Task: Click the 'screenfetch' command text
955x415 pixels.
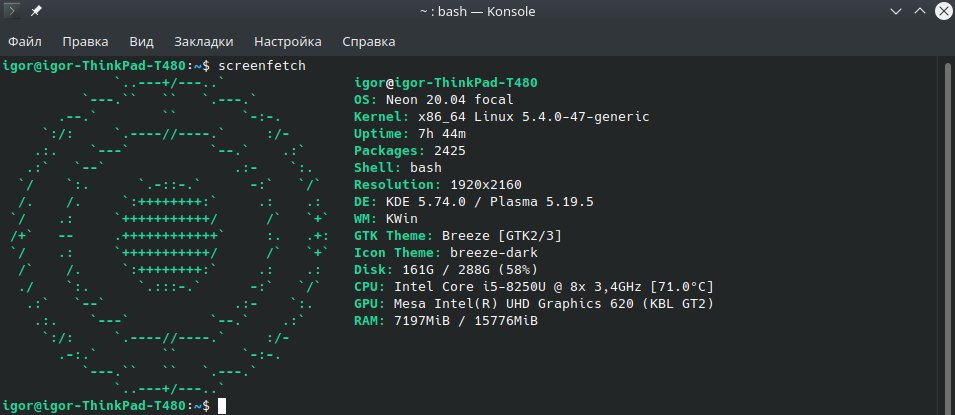Action: point(262,65)
